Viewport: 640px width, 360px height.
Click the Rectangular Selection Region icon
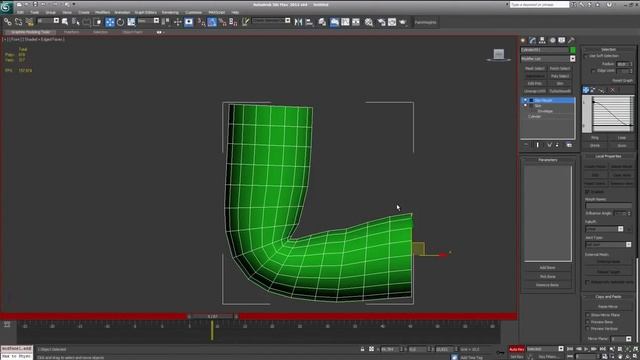coord(87,22)
